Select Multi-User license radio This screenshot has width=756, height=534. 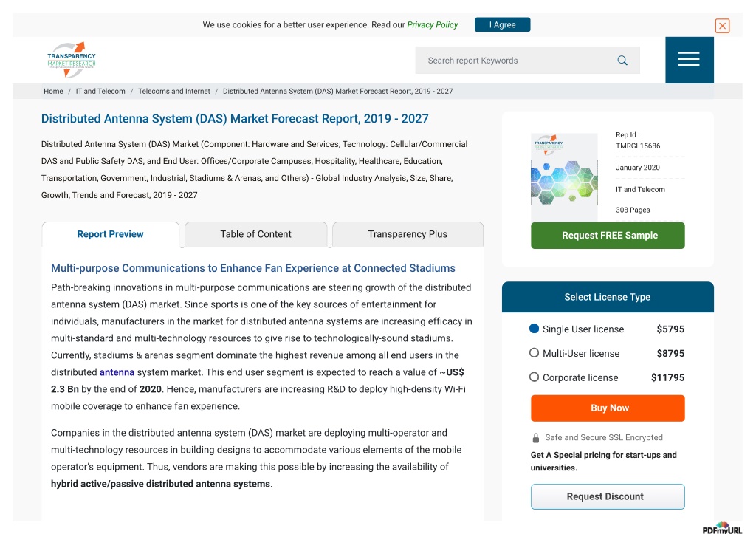[534, 352]
